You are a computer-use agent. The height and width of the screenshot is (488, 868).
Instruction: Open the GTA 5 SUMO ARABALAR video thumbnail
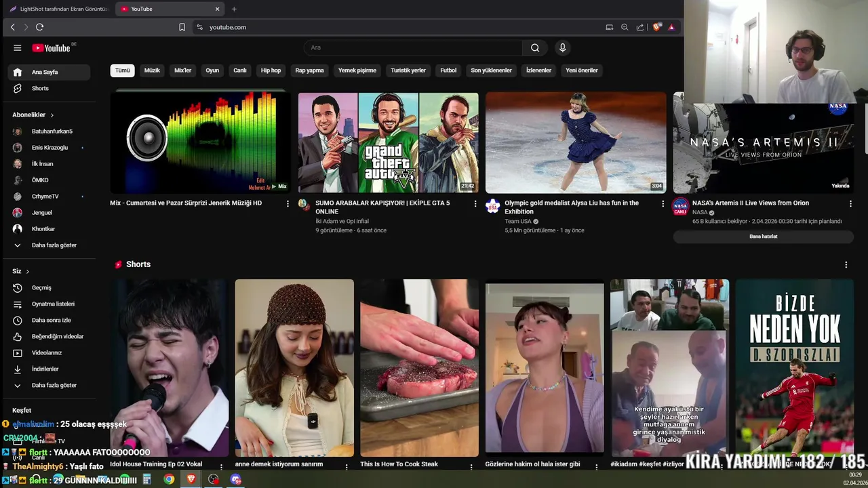click(389, 143)
